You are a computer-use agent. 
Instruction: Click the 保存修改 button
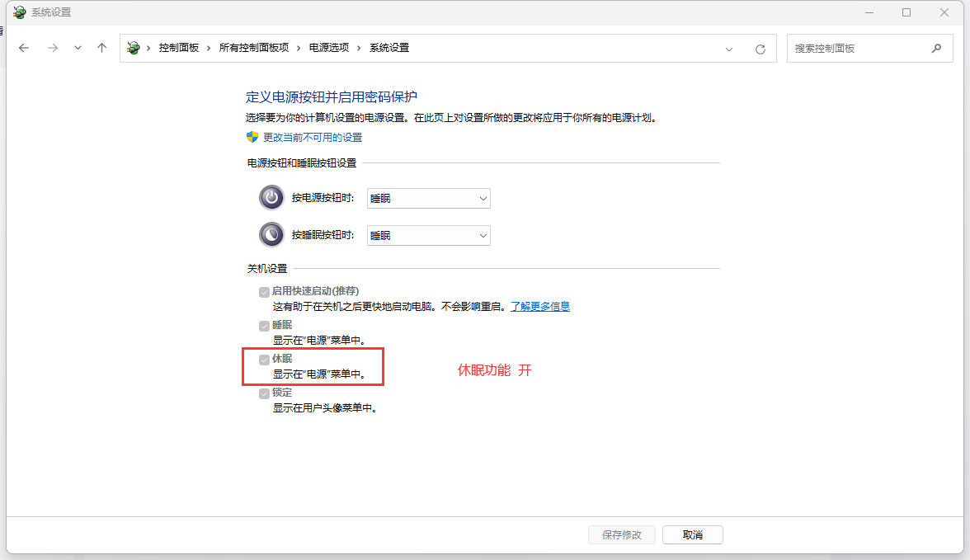point(622,534)
